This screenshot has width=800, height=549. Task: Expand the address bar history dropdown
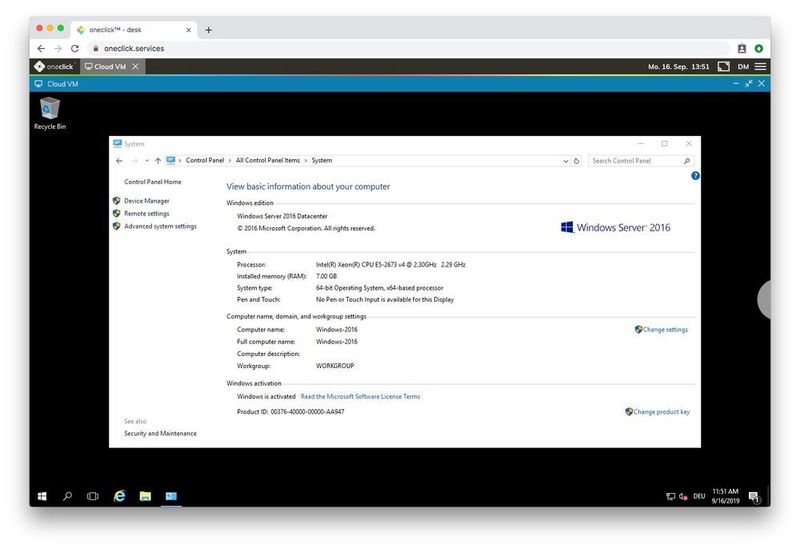(565, 161)
